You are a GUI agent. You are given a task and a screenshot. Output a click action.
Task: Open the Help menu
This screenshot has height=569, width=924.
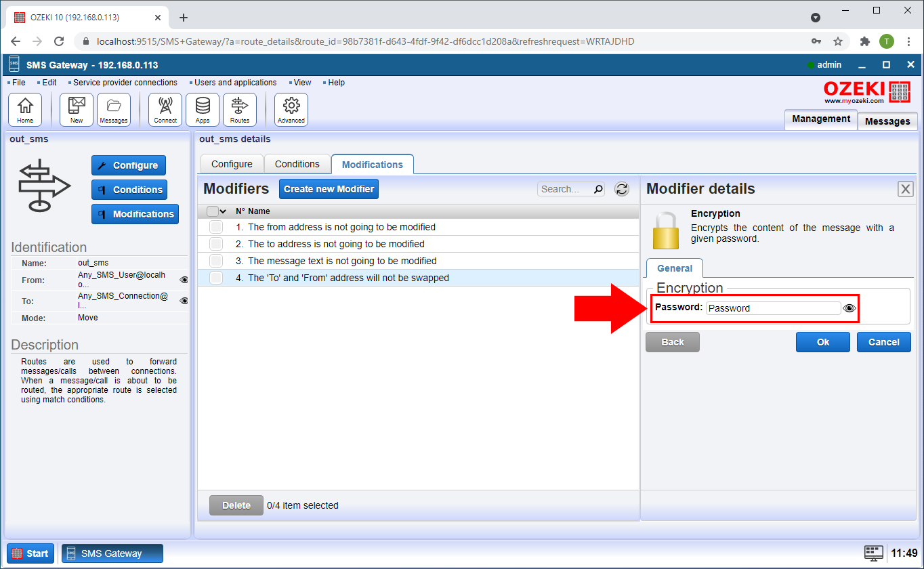pos(336,83)
